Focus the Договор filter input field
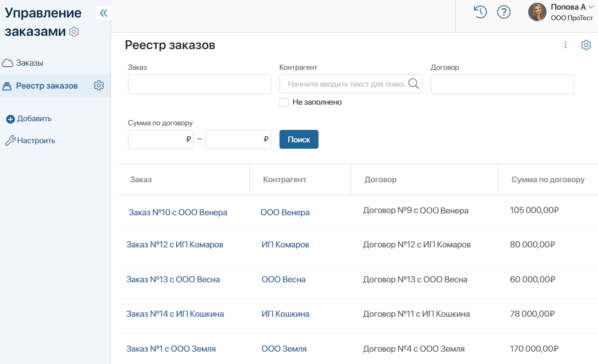Viewport: 598px width, 364px height. click(x=503, y=84)
